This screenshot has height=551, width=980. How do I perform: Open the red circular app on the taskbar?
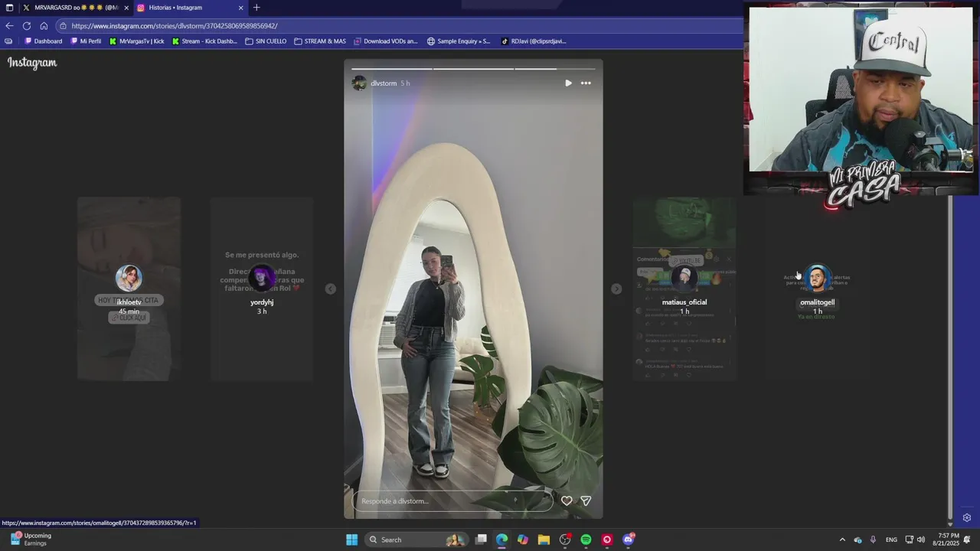tap(607, 540)
